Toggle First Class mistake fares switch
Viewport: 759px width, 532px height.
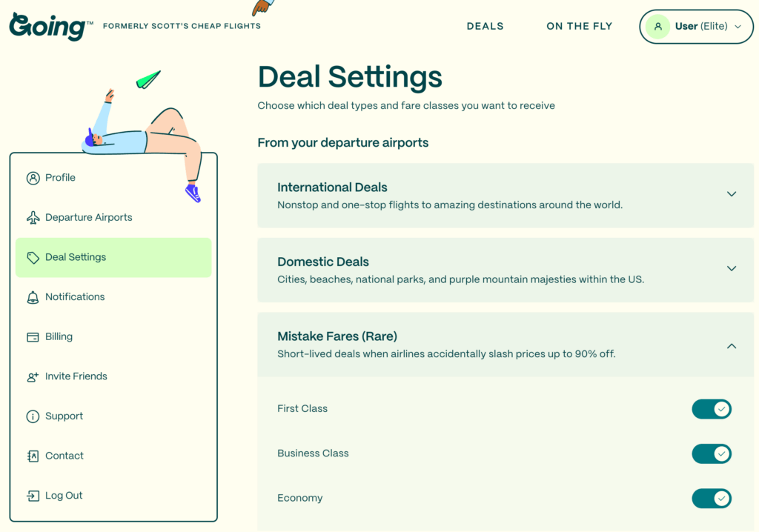point(712,409)
